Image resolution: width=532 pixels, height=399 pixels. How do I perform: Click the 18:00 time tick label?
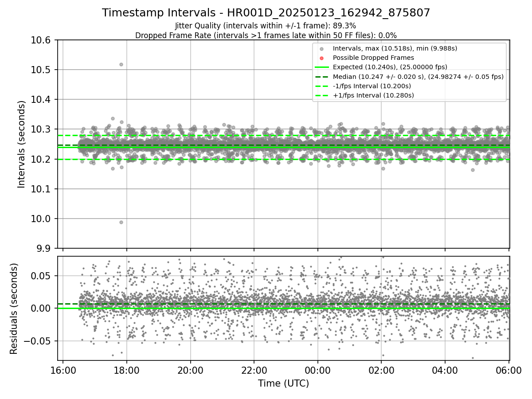[x=127, y=370]
